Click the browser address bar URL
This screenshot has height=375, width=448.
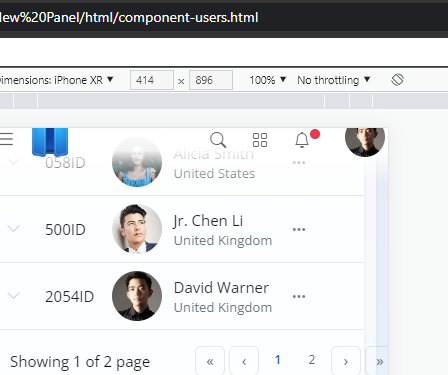[x=129, y=17]
